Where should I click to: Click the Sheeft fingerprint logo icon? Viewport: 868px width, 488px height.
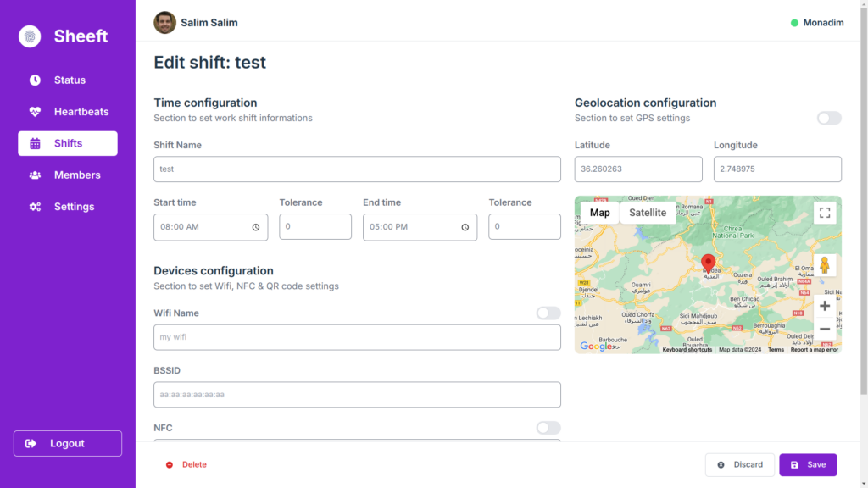coord(30,36)
